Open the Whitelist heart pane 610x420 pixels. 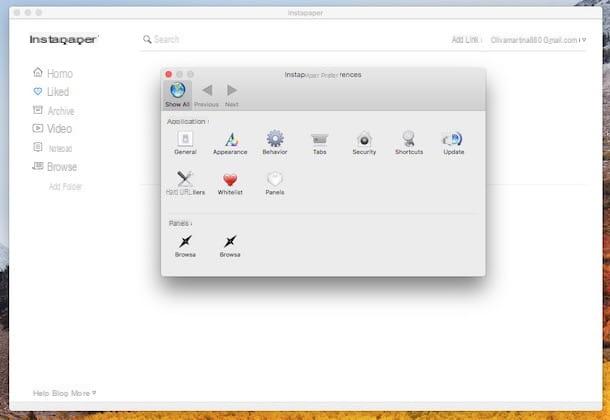[x=230, y=184]
